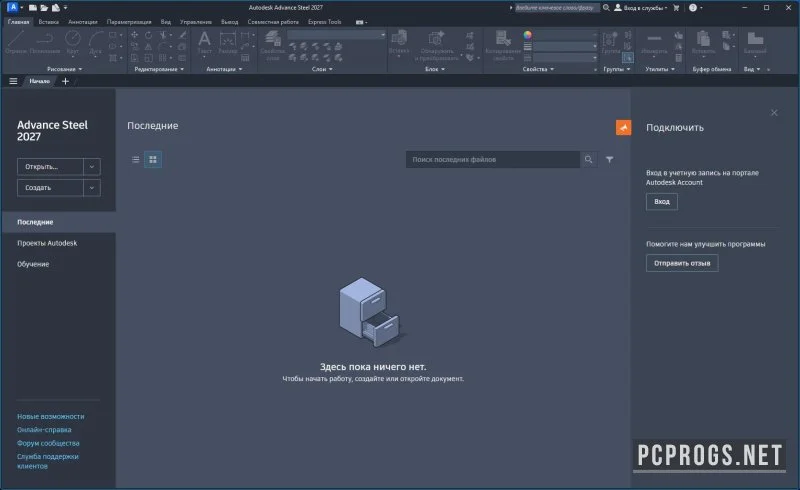Viewport: 800px width, 490px height.
Task: Open the Новые возможности link
Action: point(51,416)
